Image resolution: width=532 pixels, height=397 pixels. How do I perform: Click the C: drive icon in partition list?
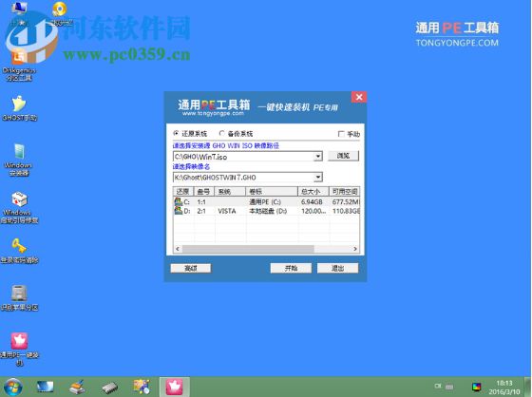pos(179,201)
